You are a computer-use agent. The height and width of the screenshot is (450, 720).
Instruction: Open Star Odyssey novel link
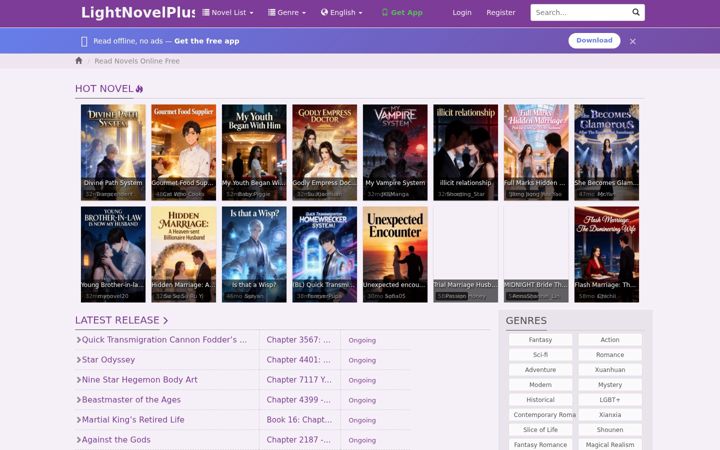coord(108,360)
